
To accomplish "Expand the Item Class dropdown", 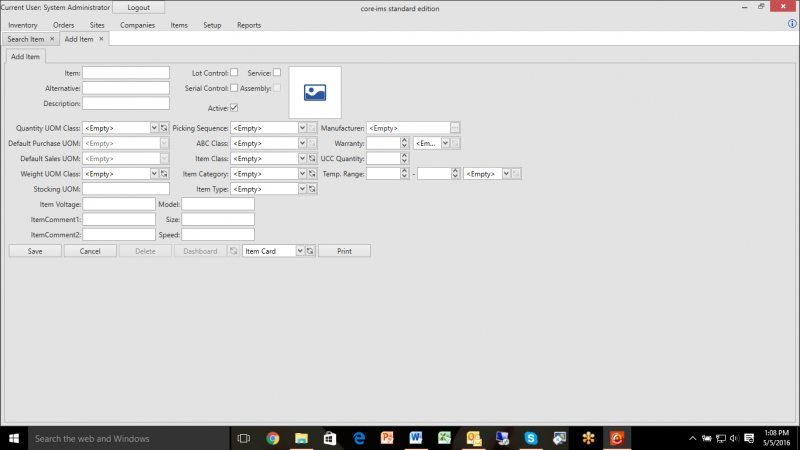I will point(302,159).
